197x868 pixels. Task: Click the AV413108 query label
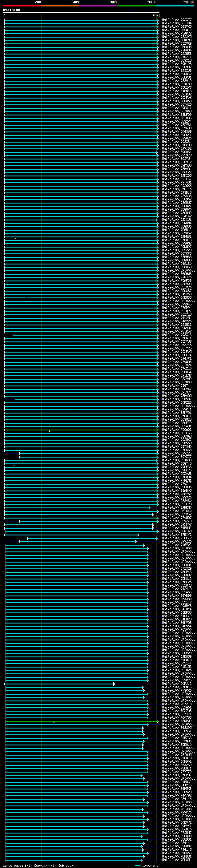pyautogui.click(x=11, y=10)
